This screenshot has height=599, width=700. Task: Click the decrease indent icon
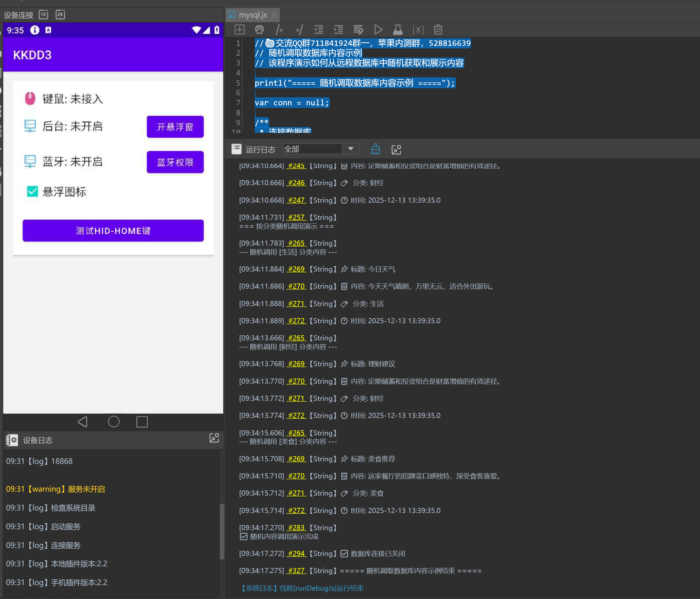pyautogui.click(x=319, y=30)
